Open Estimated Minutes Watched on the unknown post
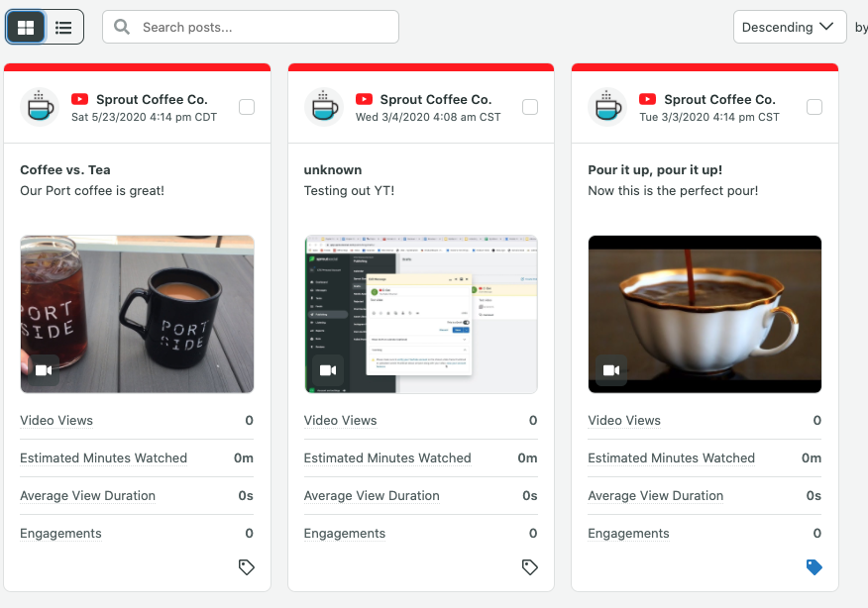The width and height of the screenshot is (868, 608). coord(386,458)
